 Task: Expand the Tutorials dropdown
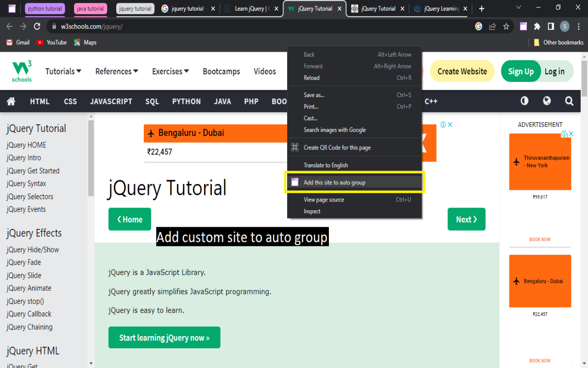(x=63, y=71)
